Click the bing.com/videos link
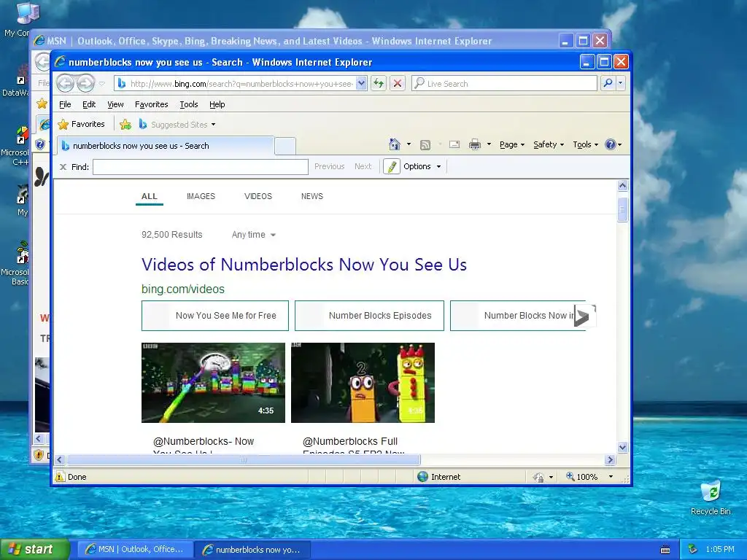Screen dimensions: 747x560 click(183, 289)
